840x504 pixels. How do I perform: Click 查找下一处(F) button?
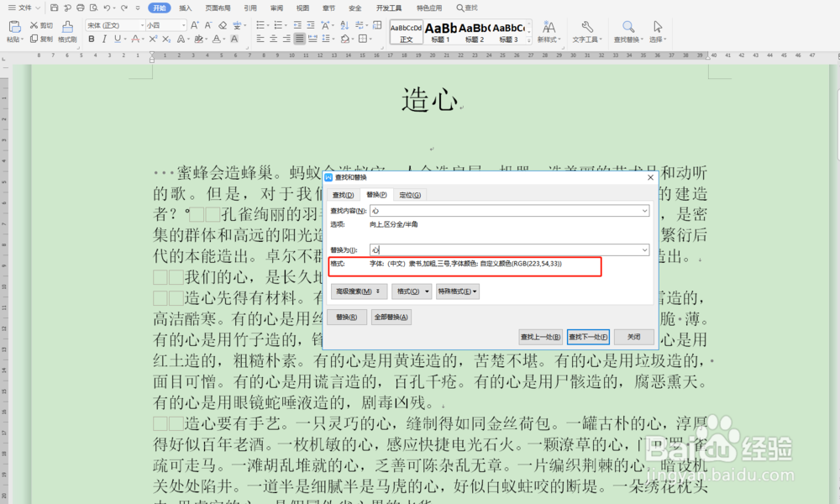point(588,337)
